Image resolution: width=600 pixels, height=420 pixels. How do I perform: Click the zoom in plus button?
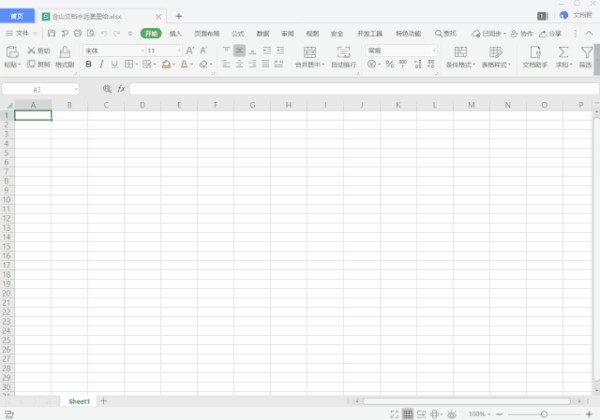click(x=589, y=414)
